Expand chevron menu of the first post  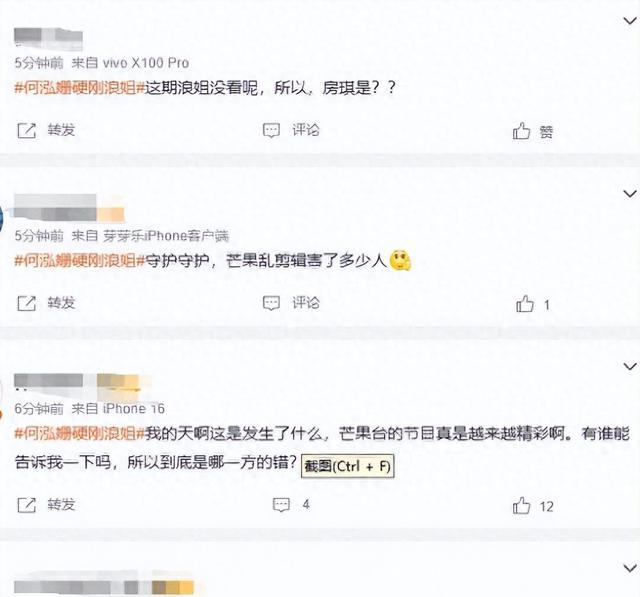pyautogui.click(x=630, y=20)
